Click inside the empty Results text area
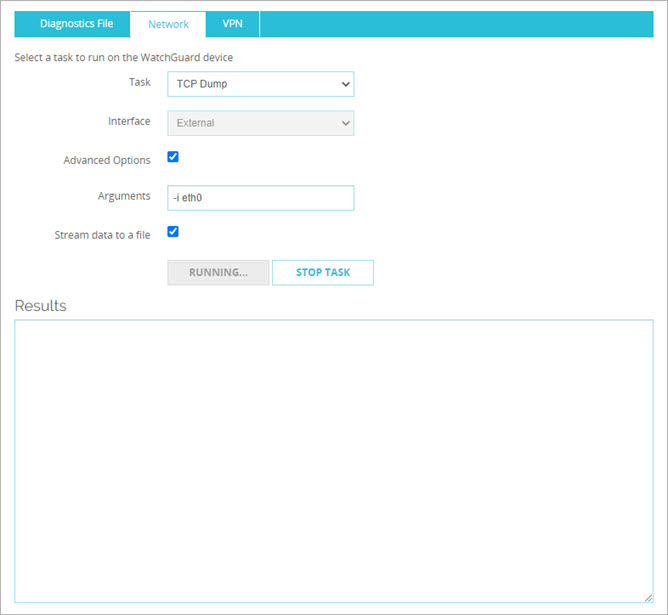This screenshot has width=668, height=615. click(x=333, y=460)
